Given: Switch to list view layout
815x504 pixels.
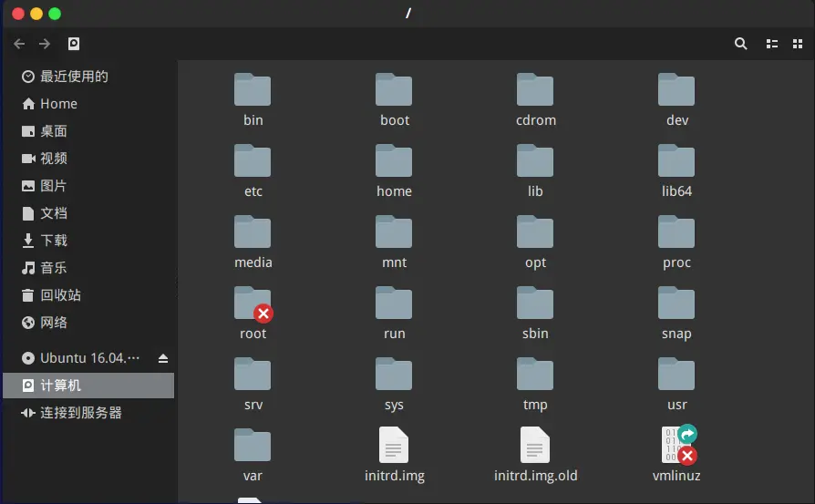Looking at the screenshot, I should (x=772, y=44).
